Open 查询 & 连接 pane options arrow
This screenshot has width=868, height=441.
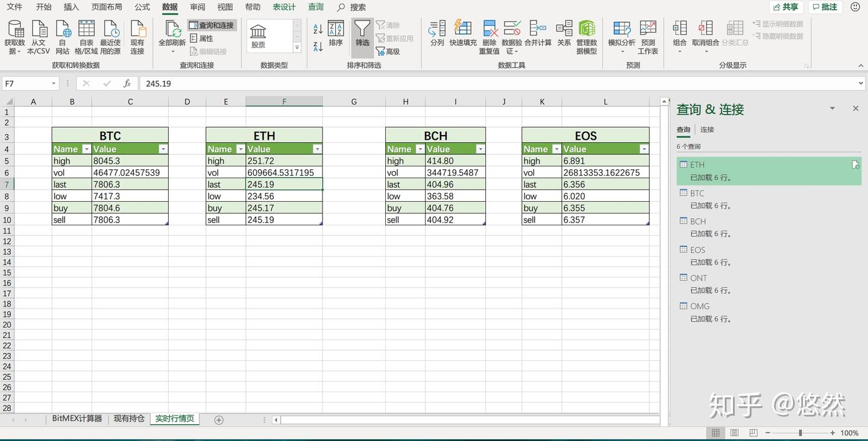click(832, 108)
